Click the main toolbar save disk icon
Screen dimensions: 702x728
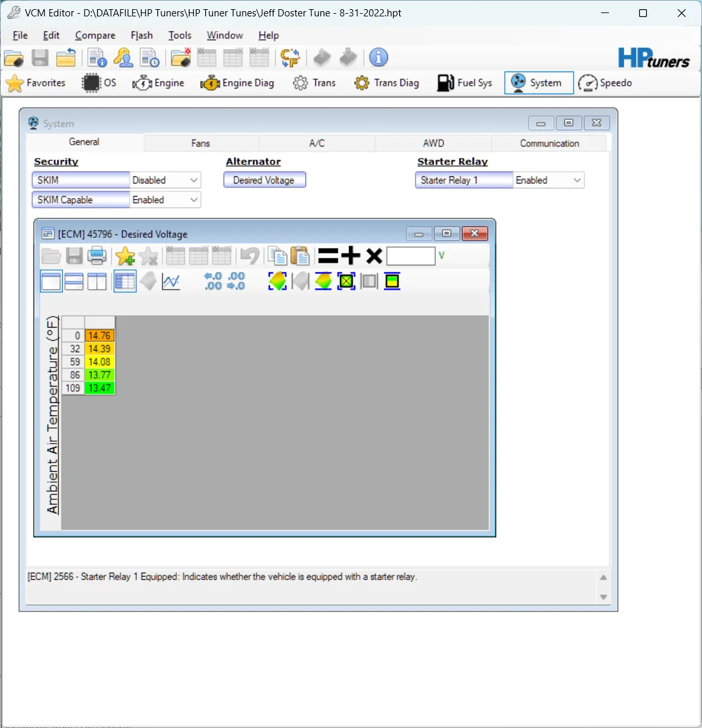coord(40,58)
